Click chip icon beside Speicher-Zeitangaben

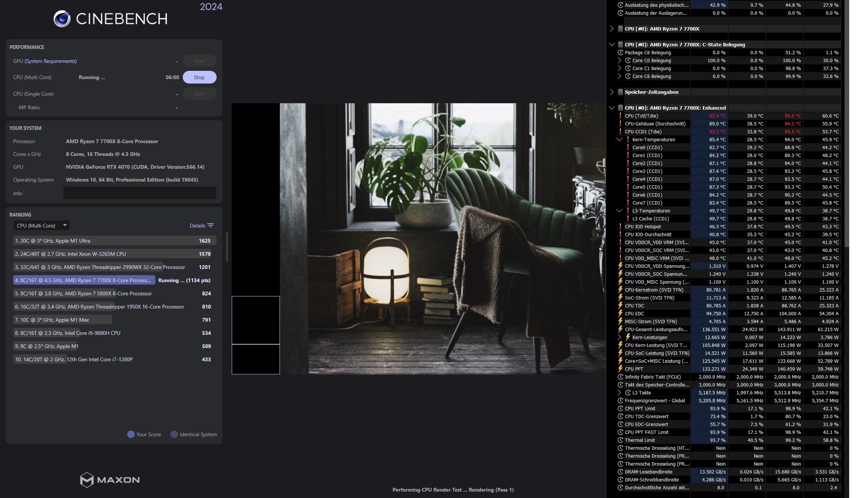tap(620, 92)
